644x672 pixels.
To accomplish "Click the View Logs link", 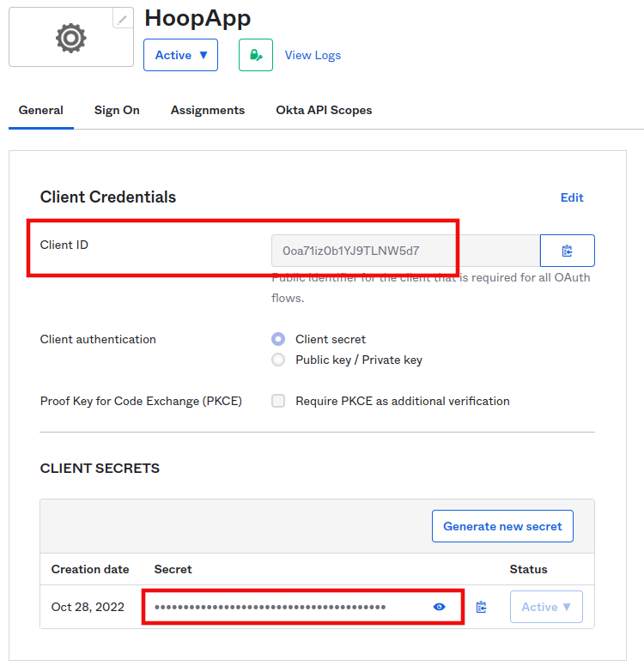I will click(x=313, y=55).
